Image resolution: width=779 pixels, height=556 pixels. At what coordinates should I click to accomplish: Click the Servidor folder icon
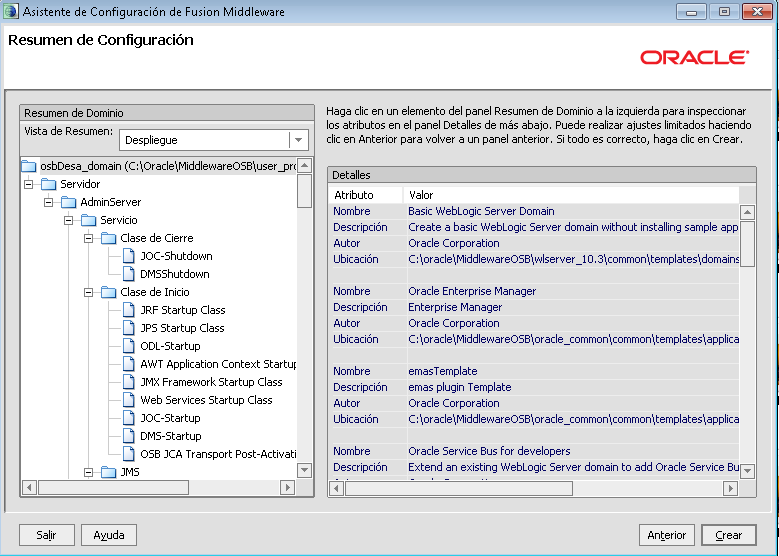tap(49, 184)
